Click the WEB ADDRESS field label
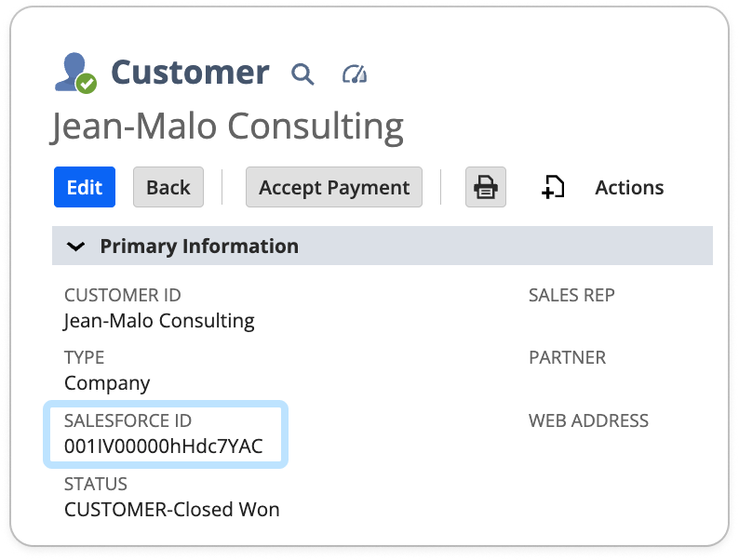 click(x=588, y=420)
